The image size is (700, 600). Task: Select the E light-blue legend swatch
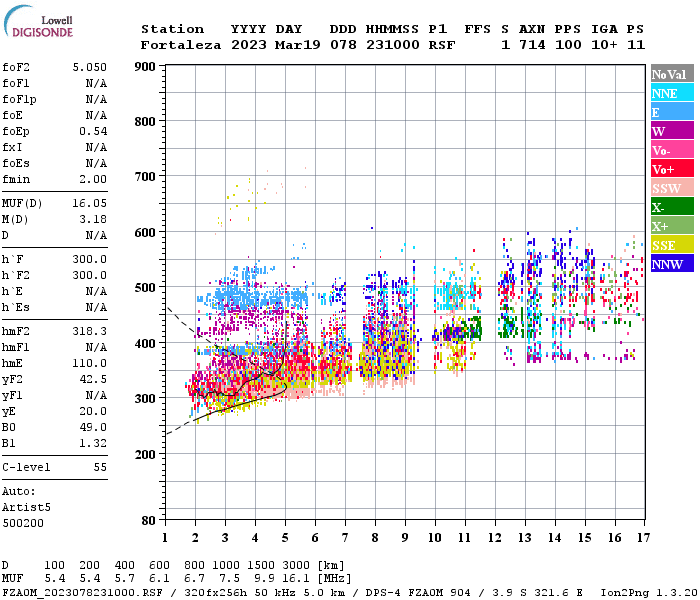(672, 112)
